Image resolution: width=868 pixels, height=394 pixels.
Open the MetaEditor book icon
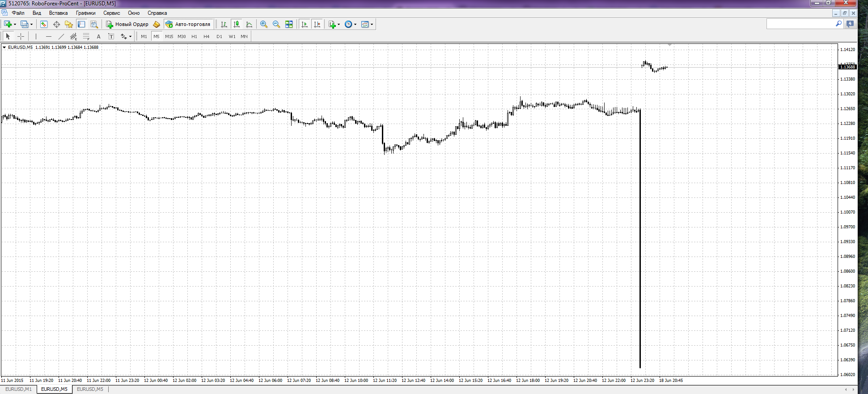[157, 24]
